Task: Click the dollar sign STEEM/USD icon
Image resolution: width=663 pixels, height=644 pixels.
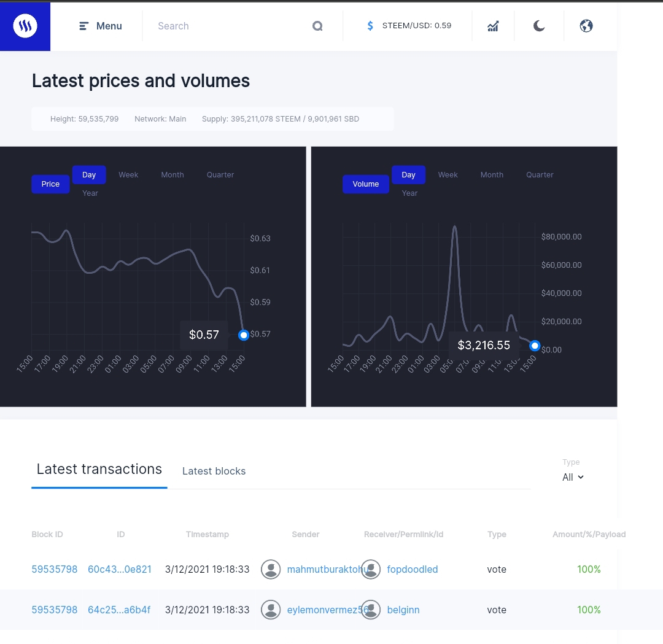Action: tap(370, 26)
